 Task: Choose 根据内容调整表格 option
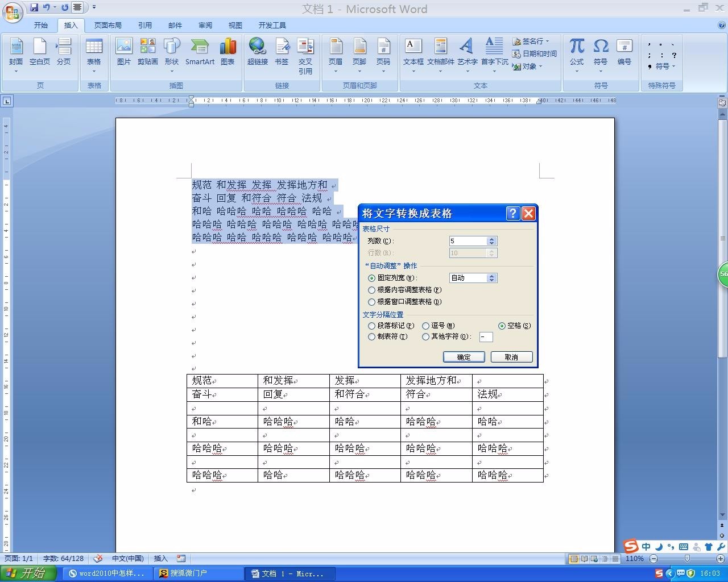pyautogui.click(x=372, y=290)
